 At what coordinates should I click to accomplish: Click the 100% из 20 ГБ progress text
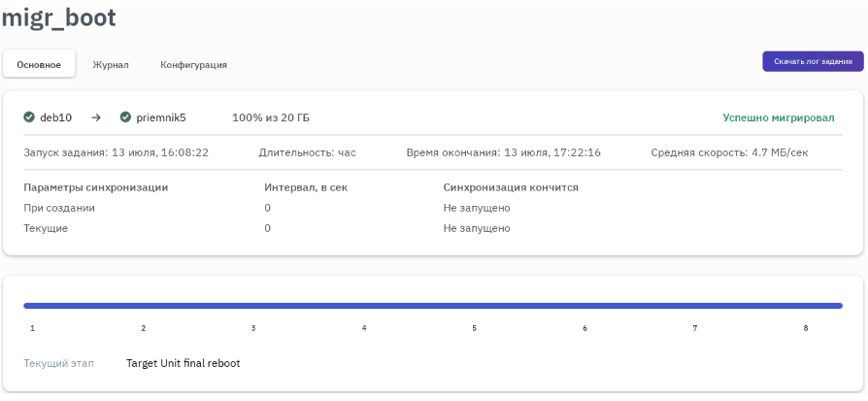(271, 117)
